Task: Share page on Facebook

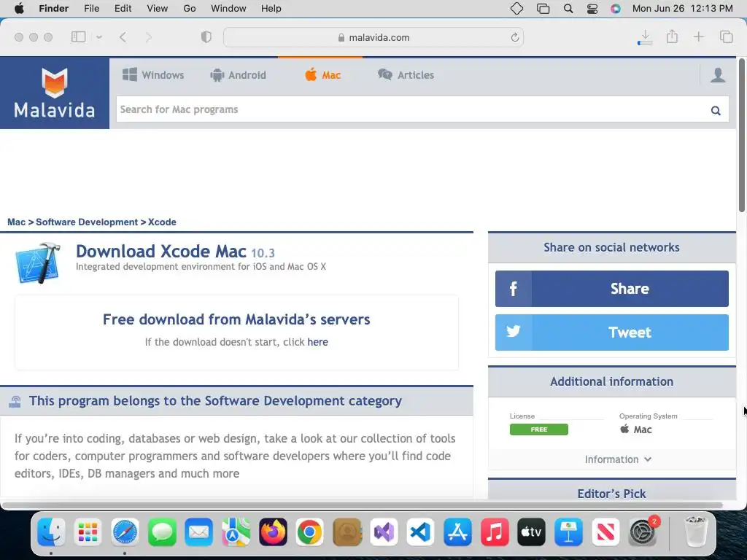Action: [612, 289]
